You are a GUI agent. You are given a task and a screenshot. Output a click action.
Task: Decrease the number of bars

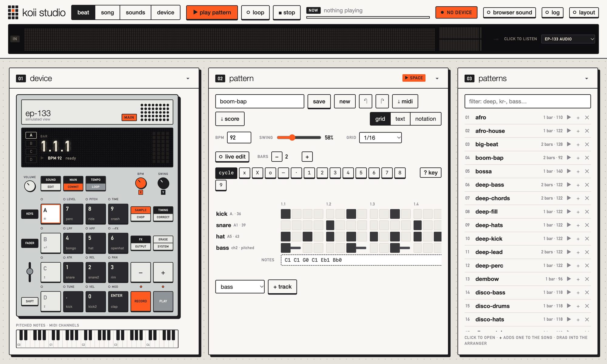tap(277, 157)
